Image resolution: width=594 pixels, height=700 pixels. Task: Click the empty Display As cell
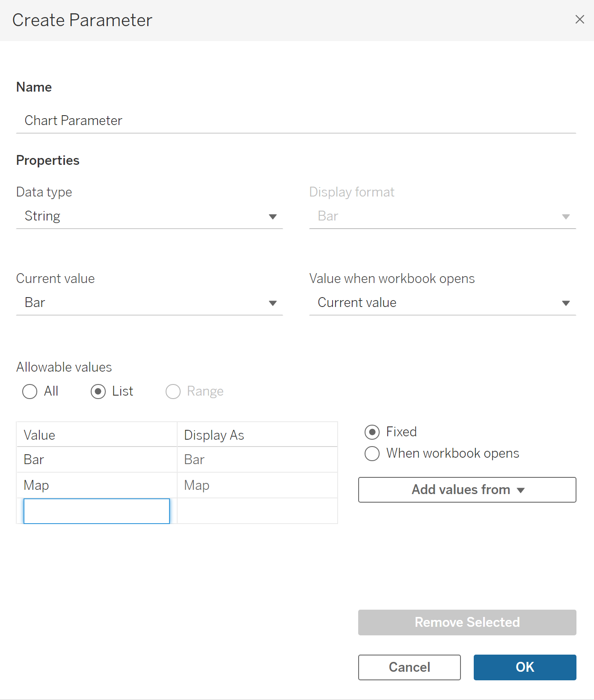tap(257, 511)
